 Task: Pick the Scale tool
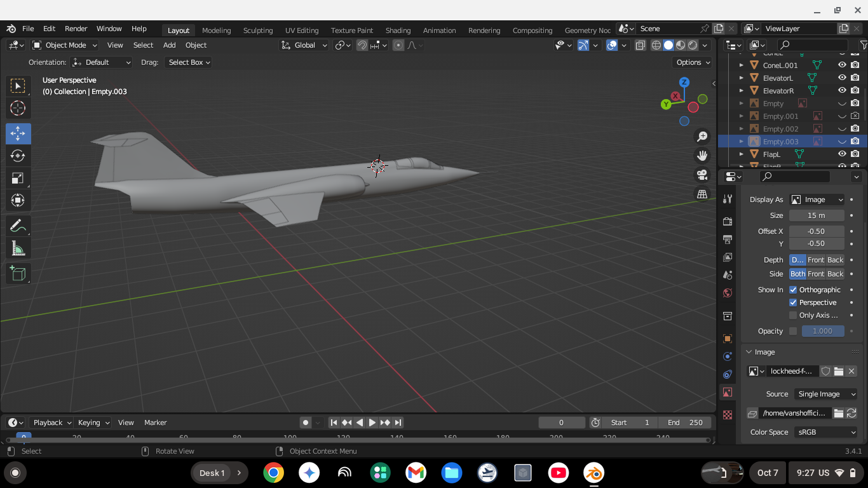pos(18,178)
